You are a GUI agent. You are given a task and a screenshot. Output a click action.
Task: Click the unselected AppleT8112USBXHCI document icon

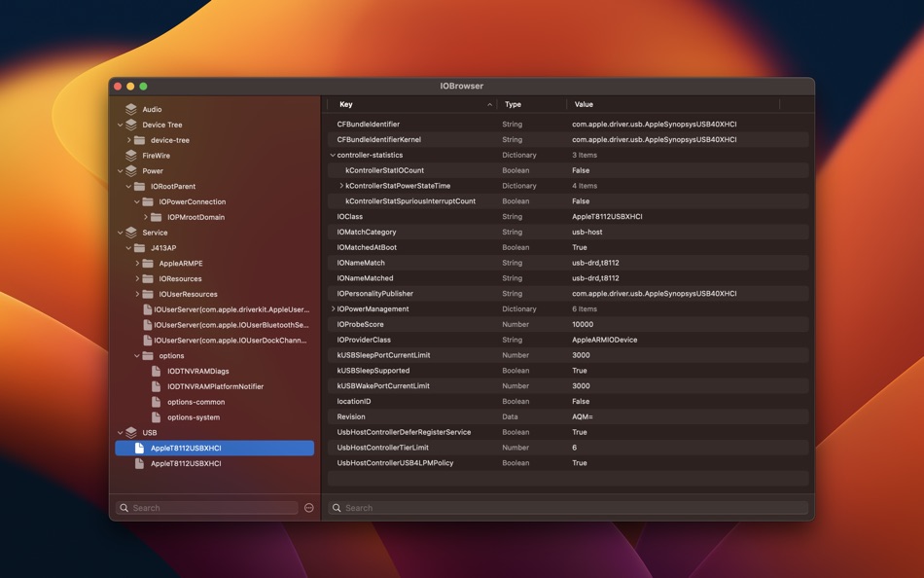pos(140,463)
